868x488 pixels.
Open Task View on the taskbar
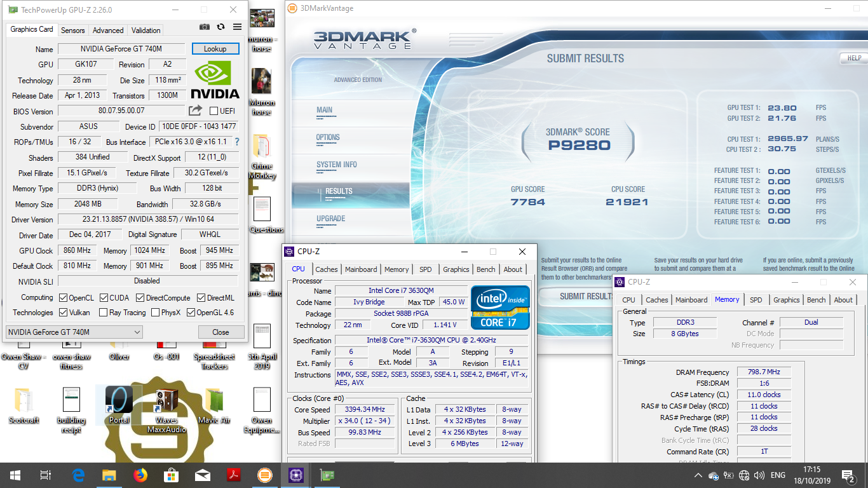click(x=46, y=475)
